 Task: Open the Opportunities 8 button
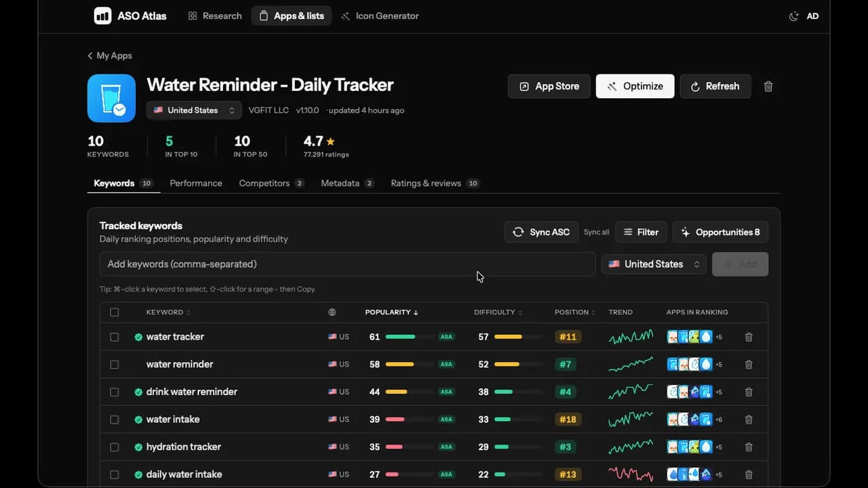coord(720,232)
